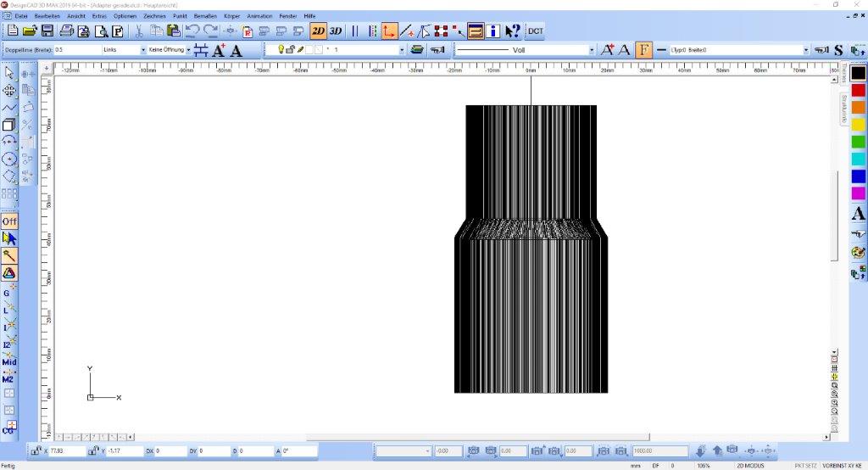Click the orange F font button
Screen dimensions: 868x470
pyautogui.click(x=644, y=50)
